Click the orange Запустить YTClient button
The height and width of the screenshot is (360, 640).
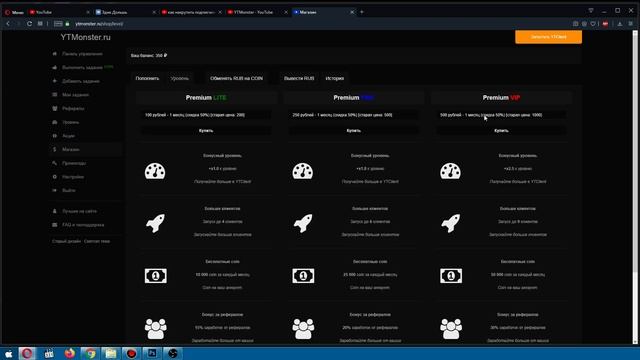549,37
